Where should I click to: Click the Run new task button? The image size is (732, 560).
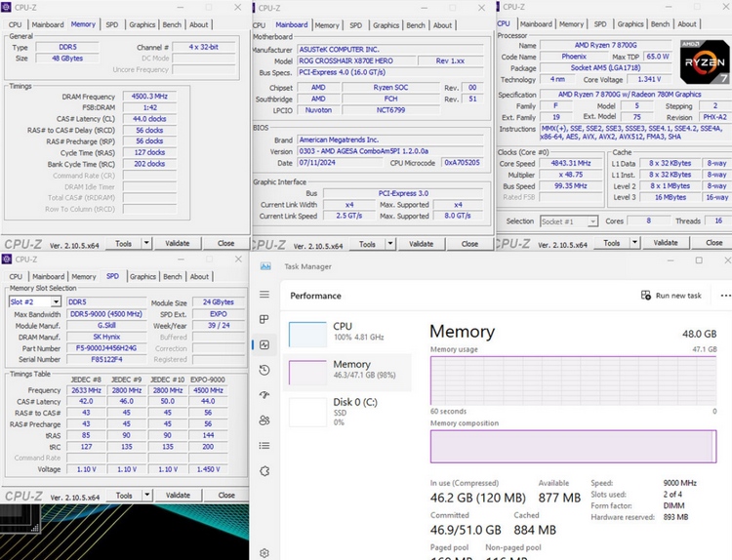coord(671,296)
